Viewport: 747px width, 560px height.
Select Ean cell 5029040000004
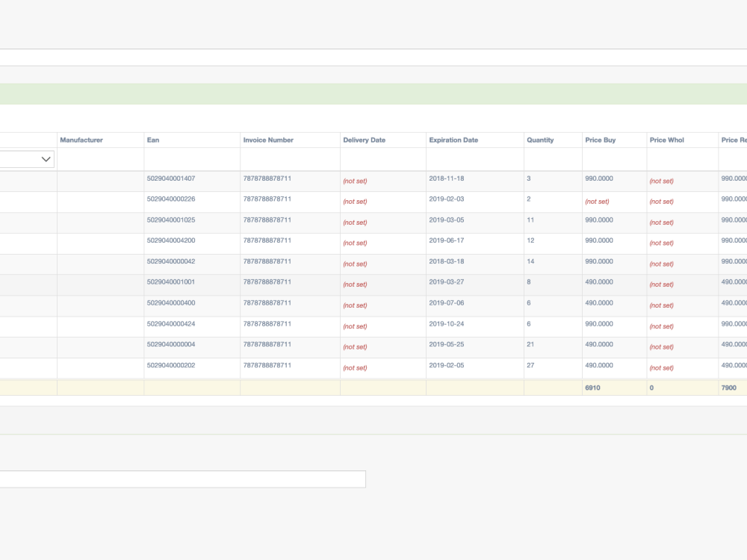point(171,344)
